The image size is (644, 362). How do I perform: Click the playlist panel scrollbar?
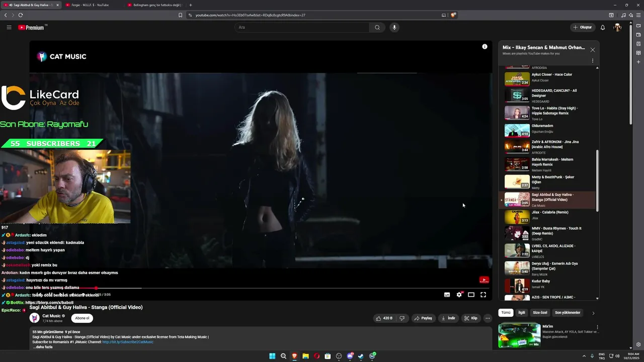(598, 181)
